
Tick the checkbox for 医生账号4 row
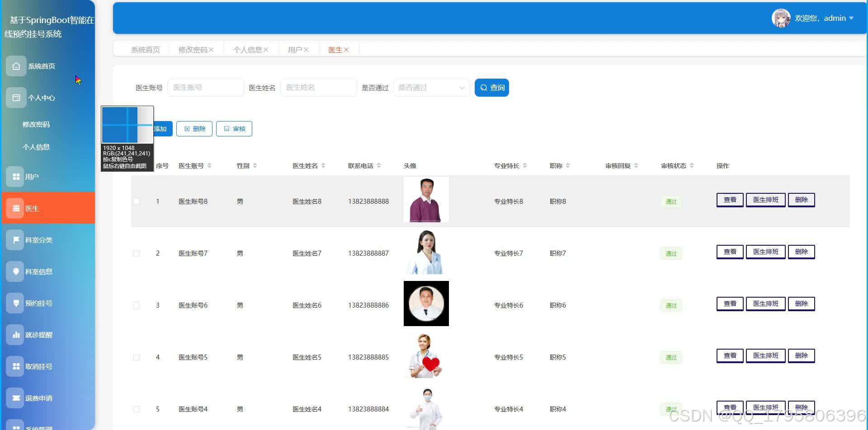tap(137, 409)
